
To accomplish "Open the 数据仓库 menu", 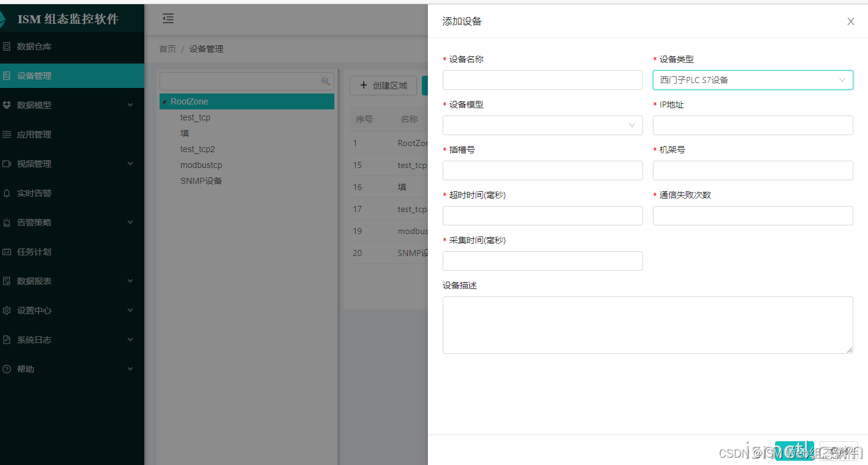I will click(72, 46).
